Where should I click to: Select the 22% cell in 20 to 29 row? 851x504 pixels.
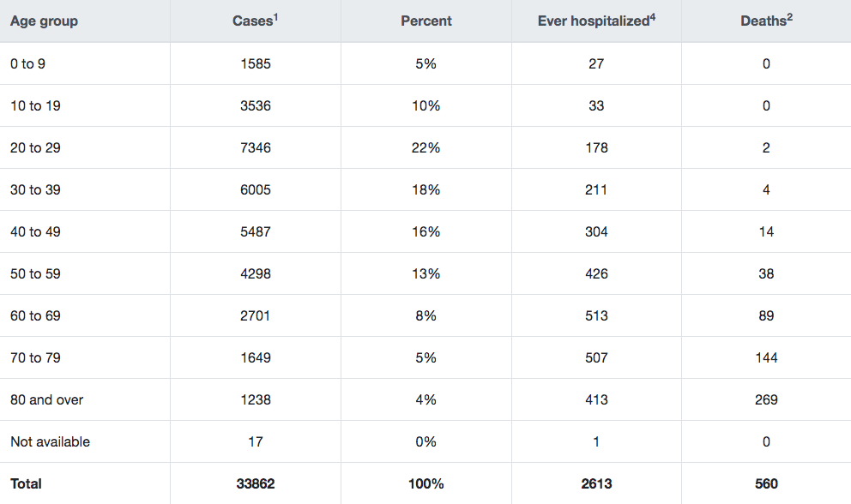[x=426, y=147]
